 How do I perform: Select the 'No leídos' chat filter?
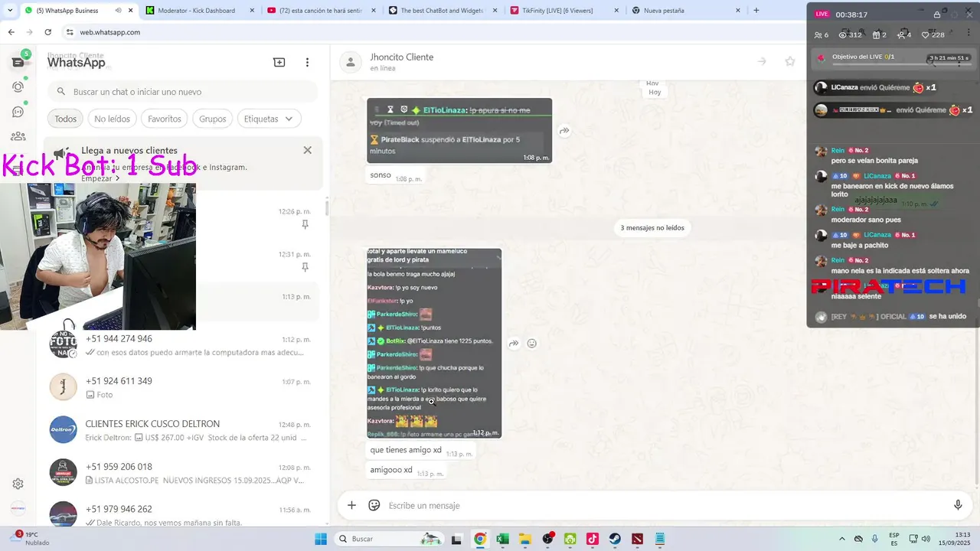[112, 119]
